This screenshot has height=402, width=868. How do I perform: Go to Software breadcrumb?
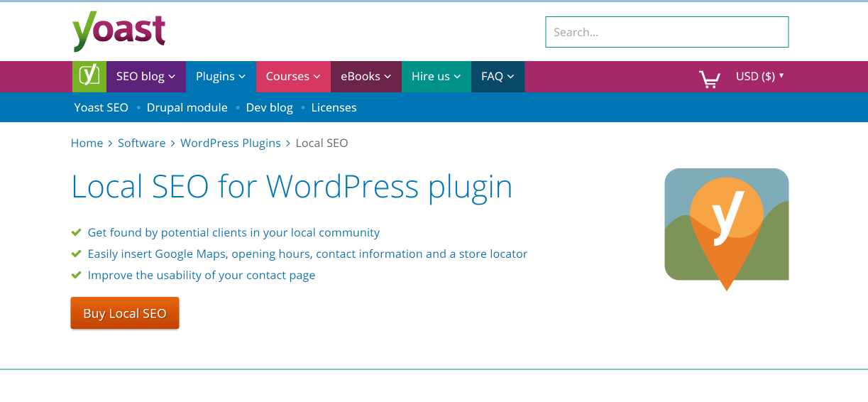[142, 143]
